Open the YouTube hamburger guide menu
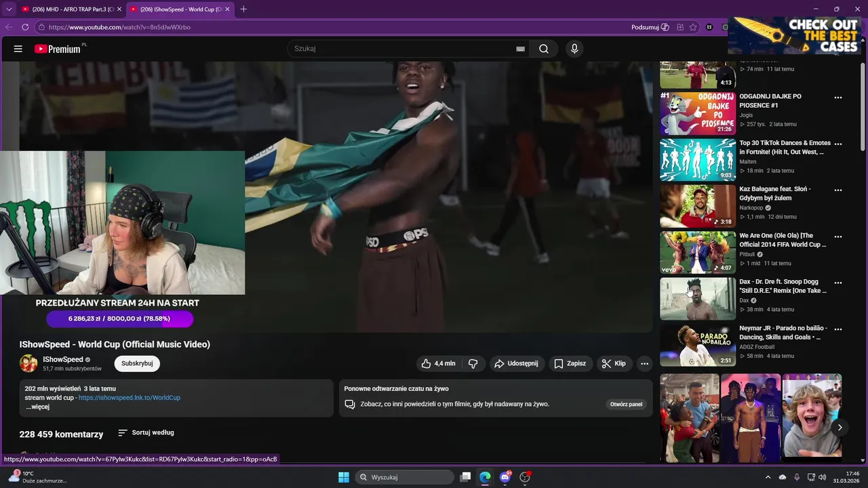This screenshot has height=488, width=868. click(18, 49)
